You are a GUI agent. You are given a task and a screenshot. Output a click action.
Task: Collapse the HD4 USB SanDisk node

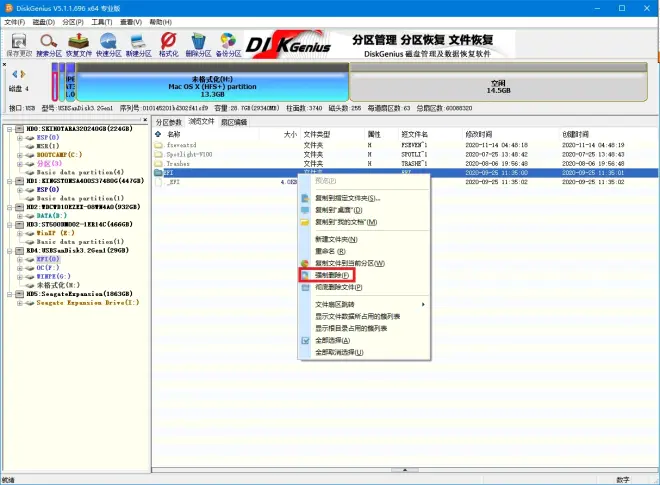click(9, 251)
